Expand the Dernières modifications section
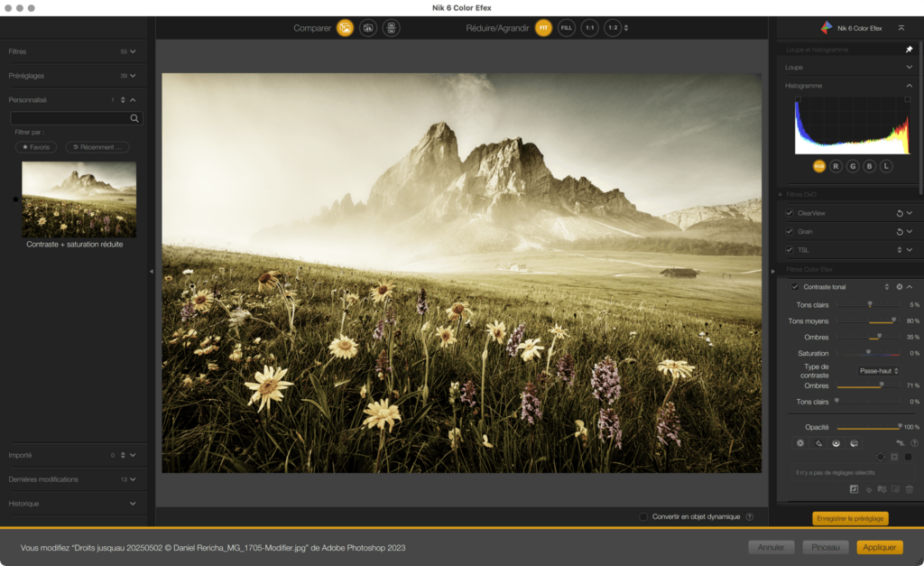 [x=133, y=479]
